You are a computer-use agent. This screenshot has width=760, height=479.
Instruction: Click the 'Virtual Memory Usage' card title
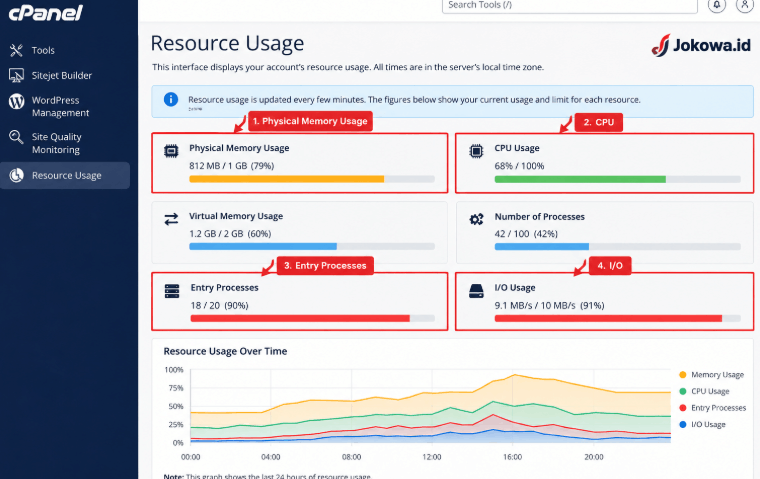(x=236, y=216)
